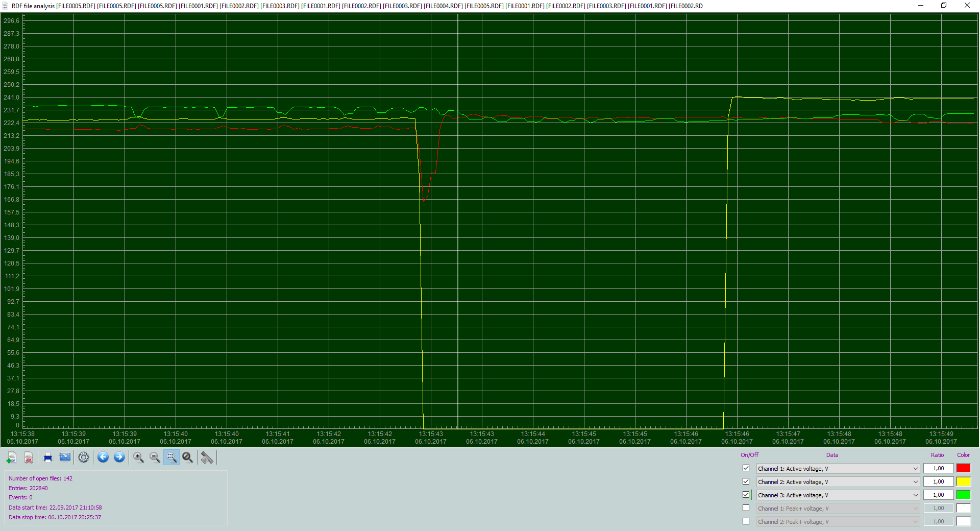
Task: Go forward with the blue right arrow
Action: pos(119,457)
